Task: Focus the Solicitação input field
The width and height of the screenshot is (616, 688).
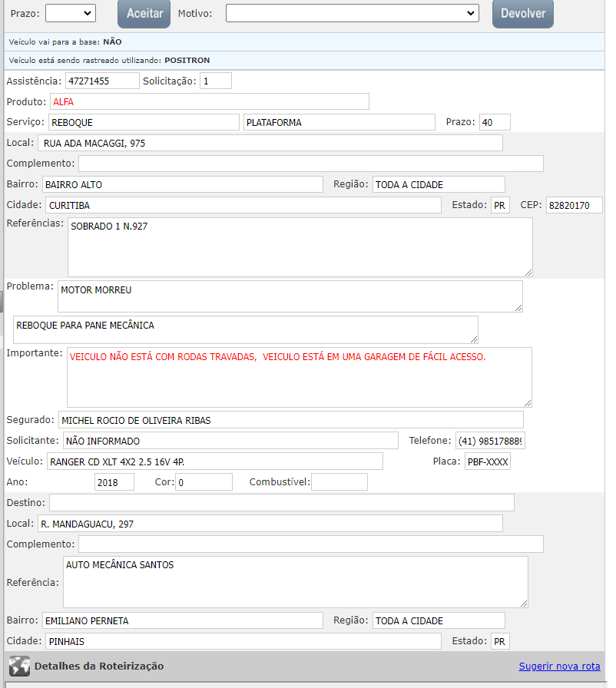Action: click(x=215, y=81)
